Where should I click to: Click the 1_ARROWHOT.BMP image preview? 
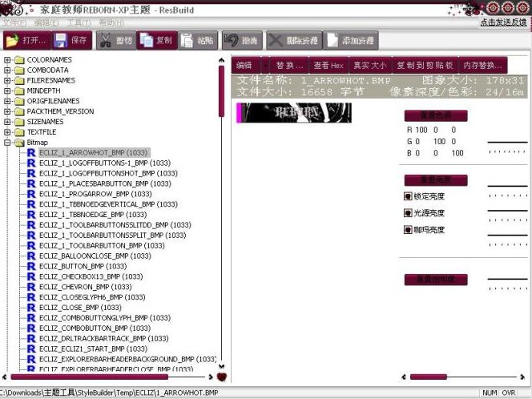294,113
